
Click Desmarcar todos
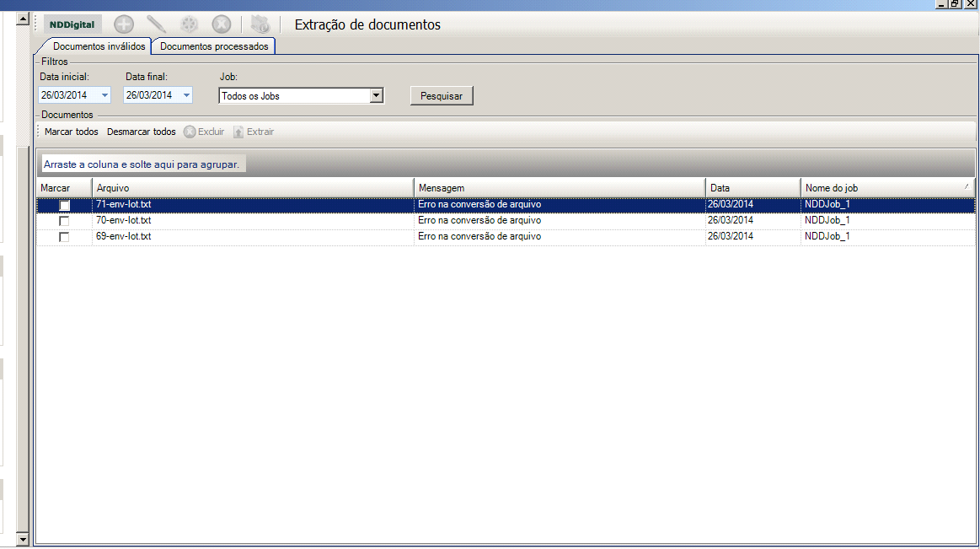tap(142, 132)
